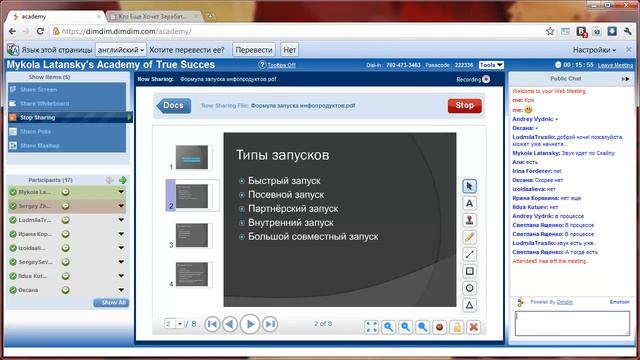Click the large play button
The width and height of the screenshot is (640, 360).
pyautogui.click(x=250, y=324)
